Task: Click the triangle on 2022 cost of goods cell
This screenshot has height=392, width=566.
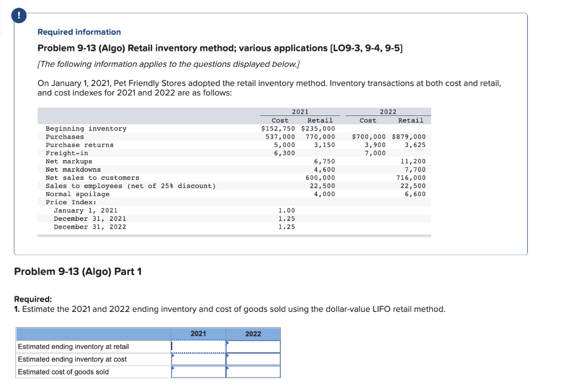Action: (x=227, y=368)
